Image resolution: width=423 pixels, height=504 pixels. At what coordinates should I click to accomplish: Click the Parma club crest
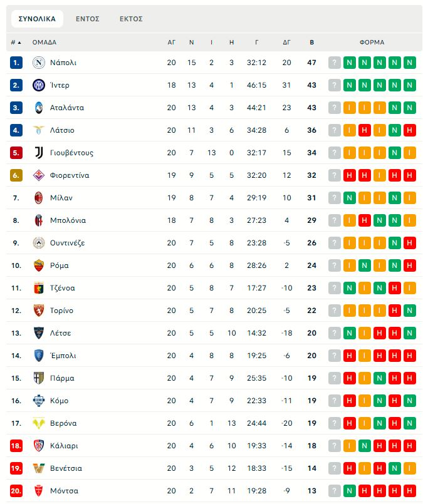point(39,378)
